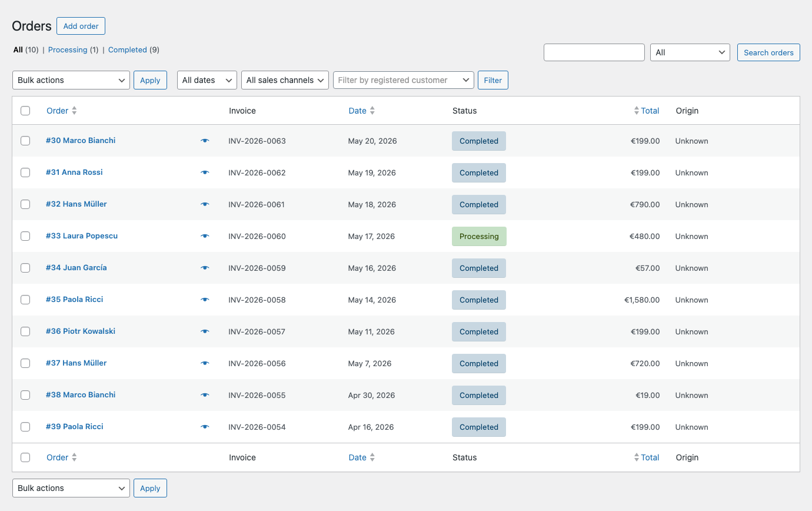The width and height of the screenshot is (812, 511).
Task: Click the €790.00 total of order #32
Action: pyautogui.click(x=645, y=204)
